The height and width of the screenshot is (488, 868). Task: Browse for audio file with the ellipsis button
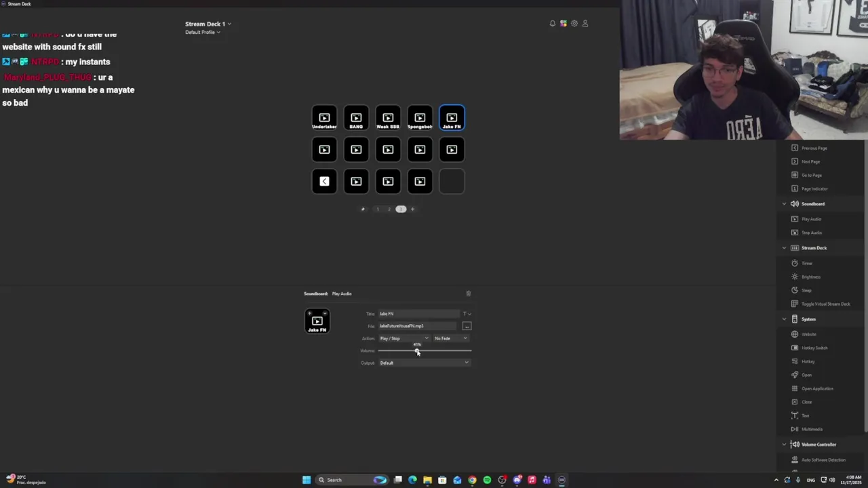coord(467,326)
